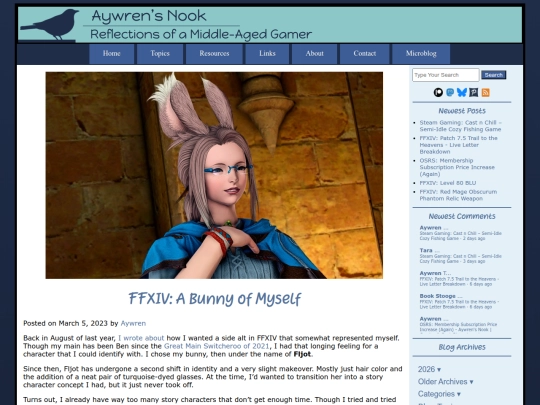540x405 pixels.
Task: Click 'Reflections of a Middle-Aged Gamer' tagline
Action: (201, 34)
